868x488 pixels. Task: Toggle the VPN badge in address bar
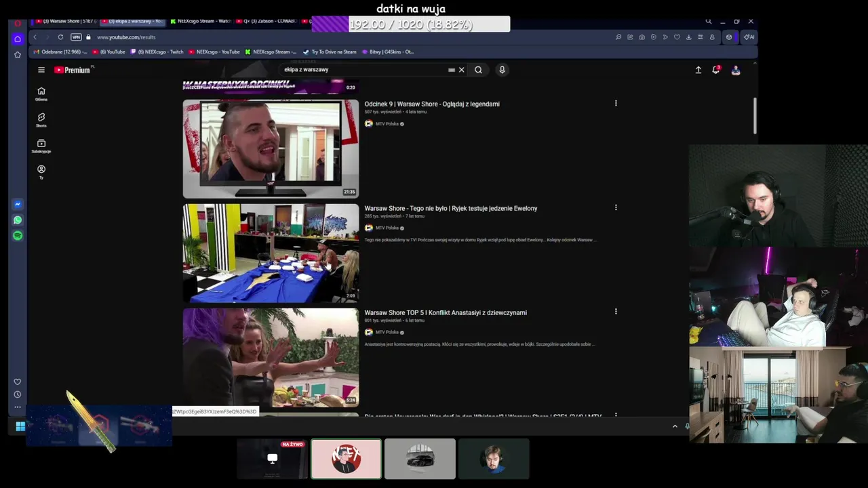pyautogui.click(x=76, y=37)
